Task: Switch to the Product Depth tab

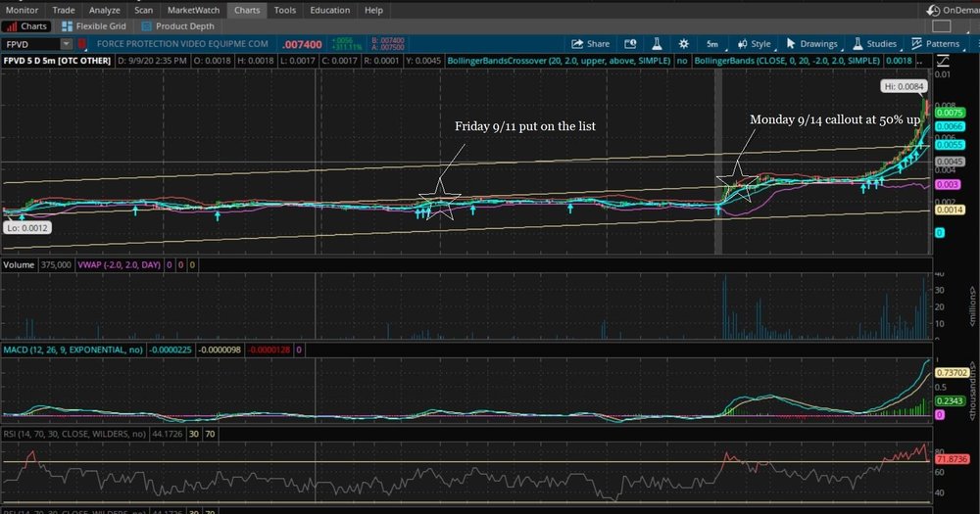Action: (176, 26)
